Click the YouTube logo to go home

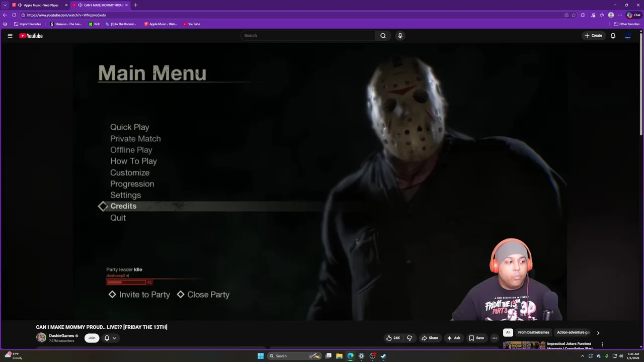31,36
